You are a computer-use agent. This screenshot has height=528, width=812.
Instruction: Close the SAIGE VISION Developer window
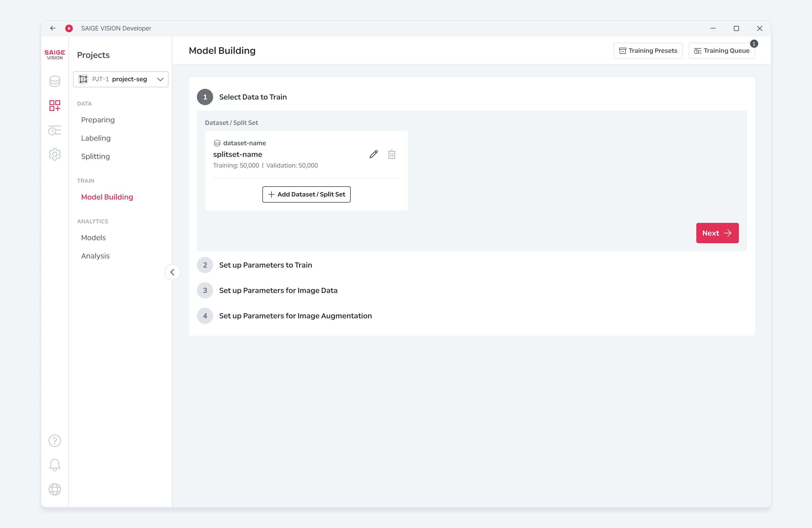pyautogui.click(x=759, y=28)
